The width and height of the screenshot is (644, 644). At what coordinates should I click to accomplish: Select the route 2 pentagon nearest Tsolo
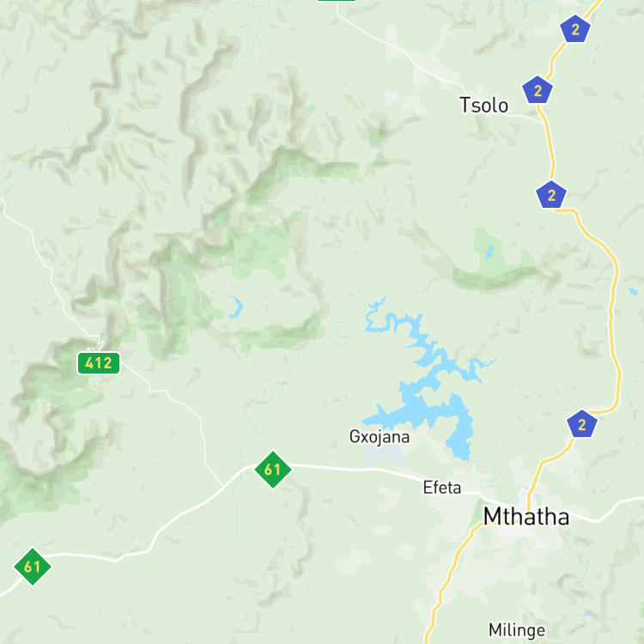(x=538, y=90)
